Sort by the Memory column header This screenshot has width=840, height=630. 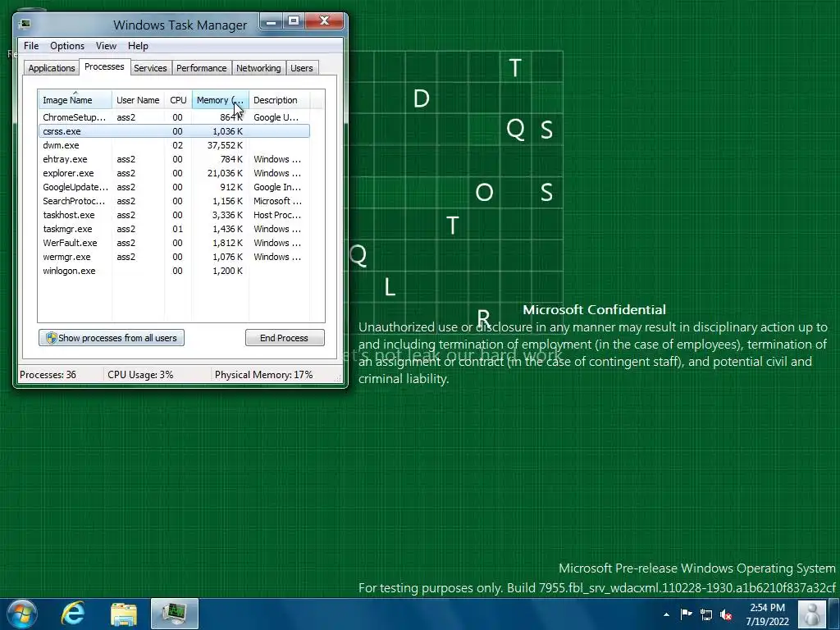220,100
